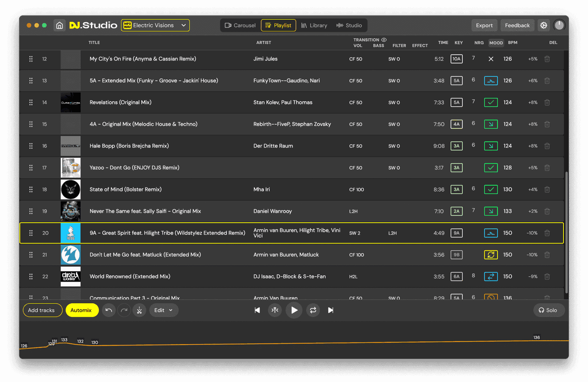Click mood checkmark icon for Revelations
Viewport: 588px width, 382px height.
tap(491, 102)
